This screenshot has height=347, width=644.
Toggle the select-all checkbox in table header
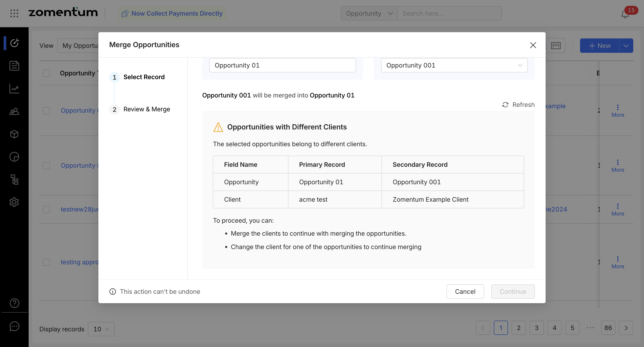[47, 73]
